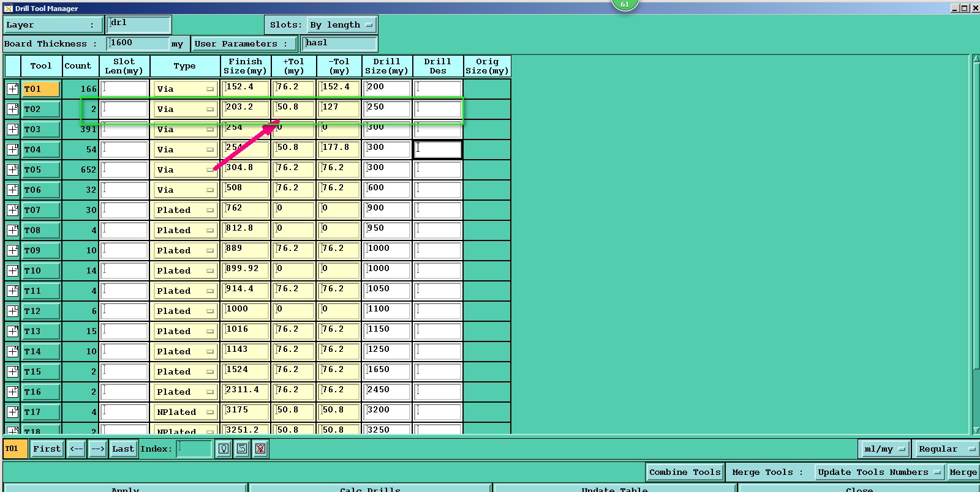Click the Layer selector button

tap(53, 25)
